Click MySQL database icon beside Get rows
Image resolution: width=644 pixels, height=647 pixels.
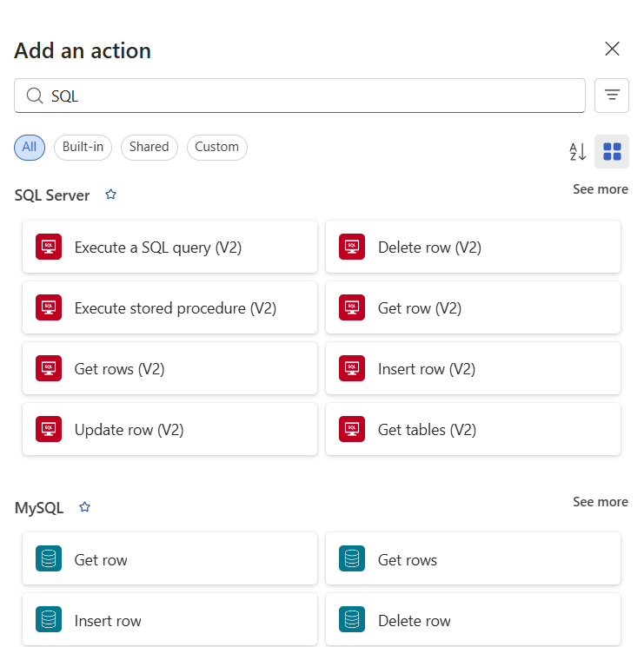point(352,558)
